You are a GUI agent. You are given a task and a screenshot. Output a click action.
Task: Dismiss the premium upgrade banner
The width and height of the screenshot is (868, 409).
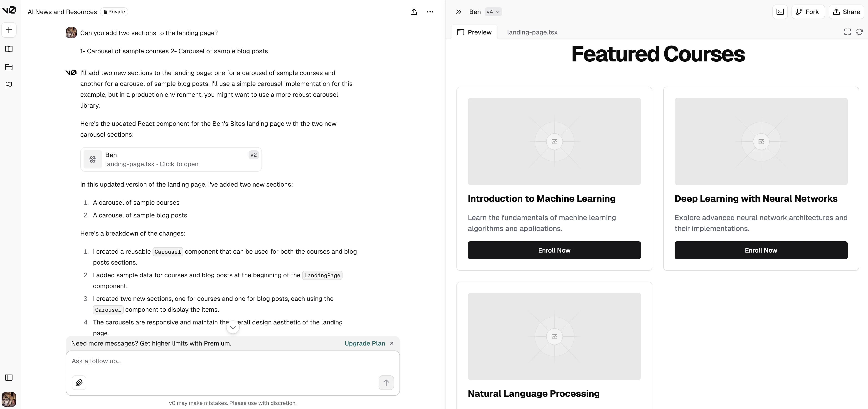tap(392, 343)
